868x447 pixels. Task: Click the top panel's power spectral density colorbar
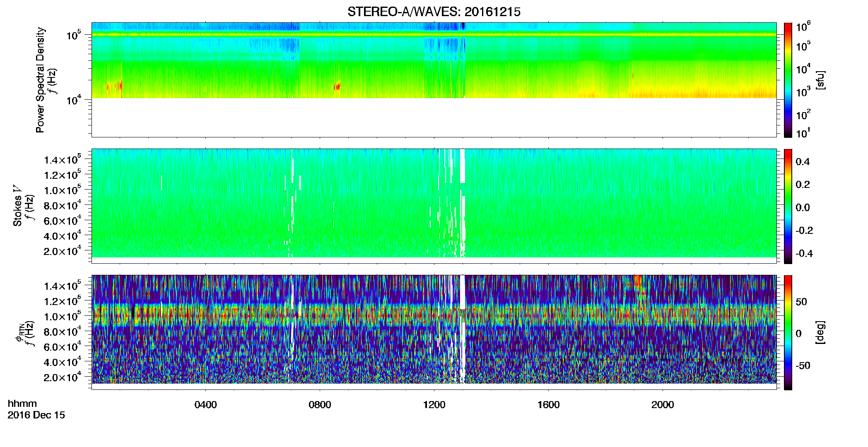click(788, 80)
